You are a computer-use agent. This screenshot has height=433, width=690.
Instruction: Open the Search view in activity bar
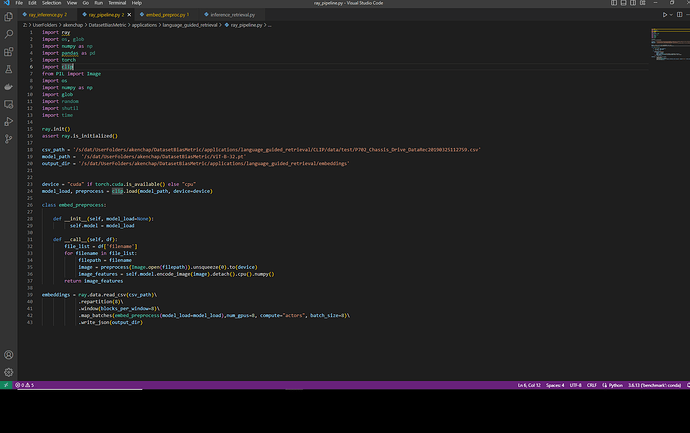(x=8, y=34)
